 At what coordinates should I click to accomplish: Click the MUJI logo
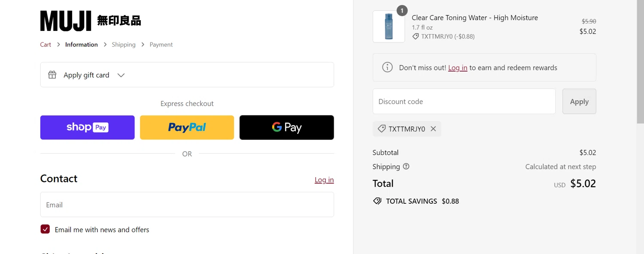tap(91, 21)
